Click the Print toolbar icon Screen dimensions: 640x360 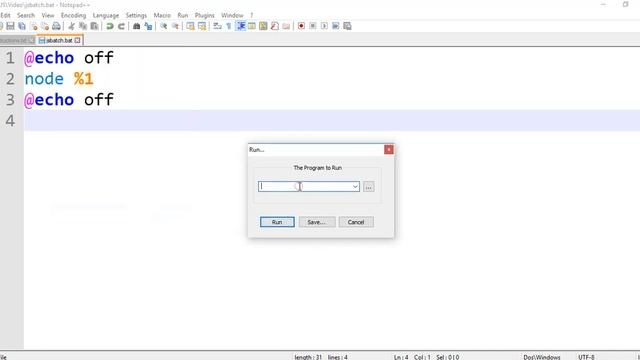click(56, 26)
